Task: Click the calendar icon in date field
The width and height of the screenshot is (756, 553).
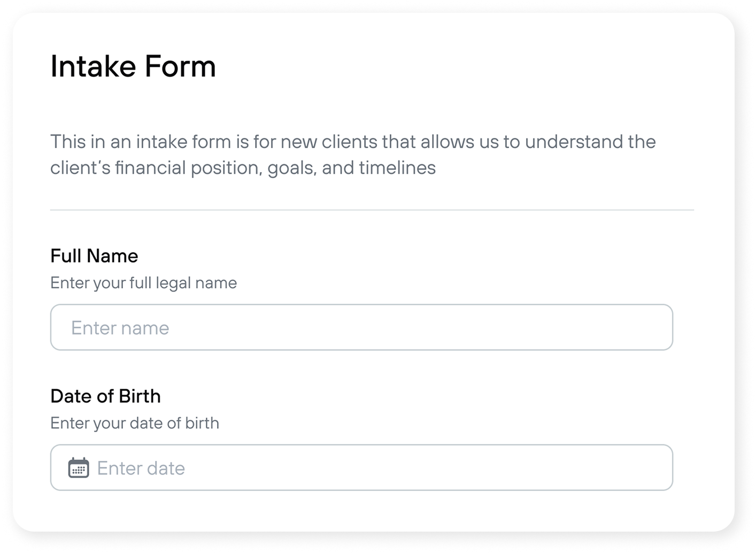Action: click(79, 468)
